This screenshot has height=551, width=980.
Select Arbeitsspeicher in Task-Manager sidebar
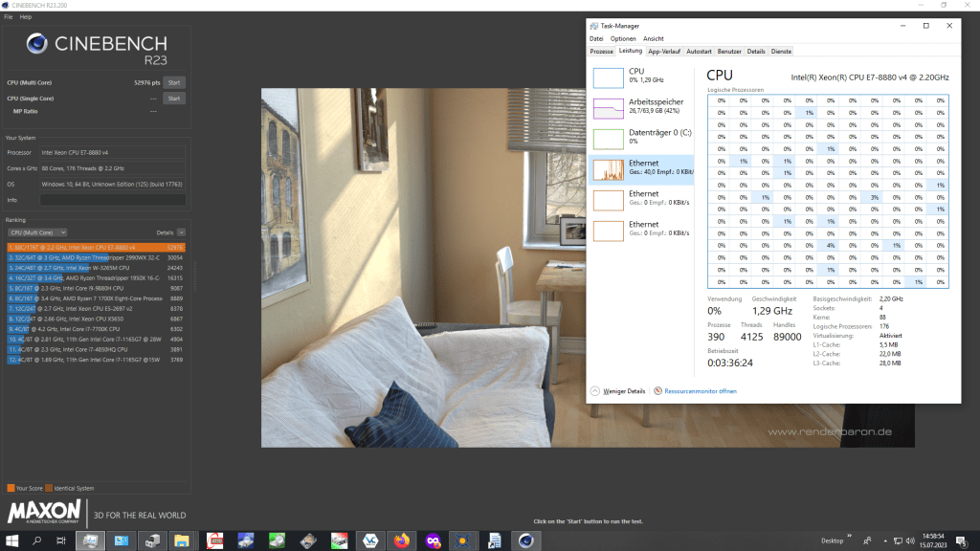[641, 108]
